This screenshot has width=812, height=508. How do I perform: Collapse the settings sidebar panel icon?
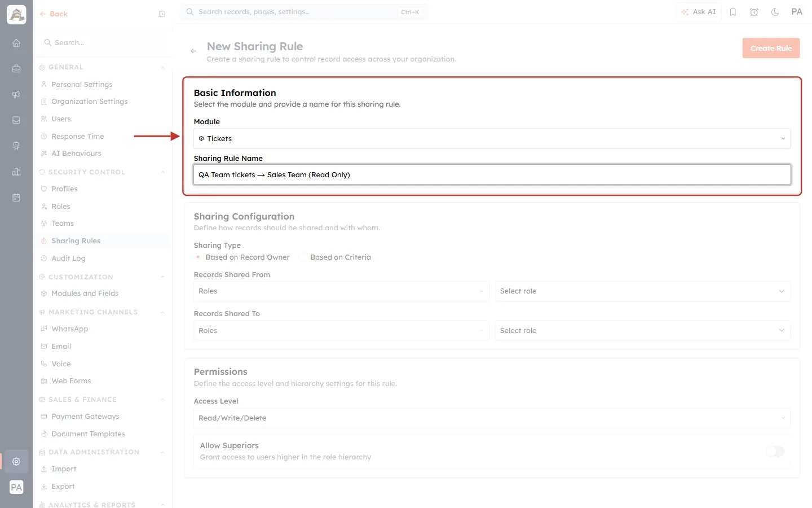pos(162,14)
